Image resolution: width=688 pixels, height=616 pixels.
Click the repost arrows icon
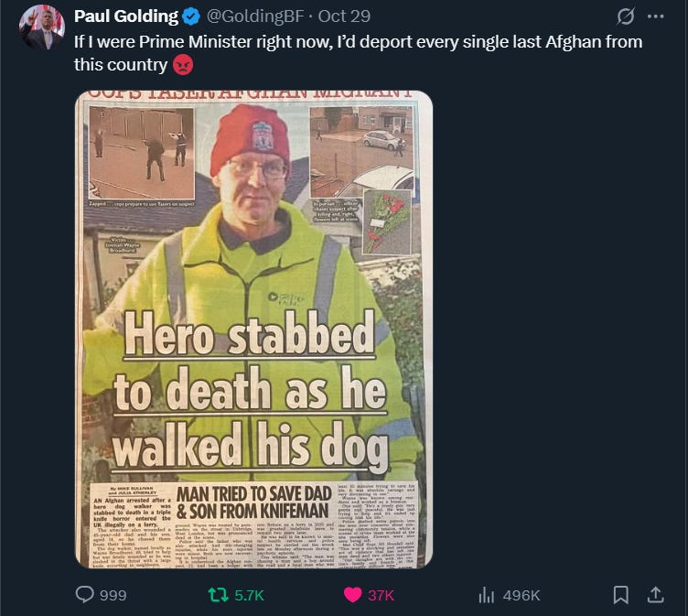click(218, 595)
